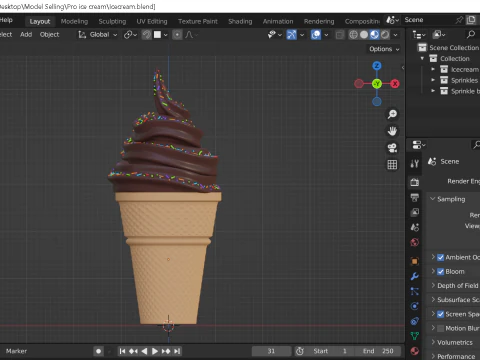Open the Material properties sphere icon
The image size is (480, 360).
pos(415,351)
